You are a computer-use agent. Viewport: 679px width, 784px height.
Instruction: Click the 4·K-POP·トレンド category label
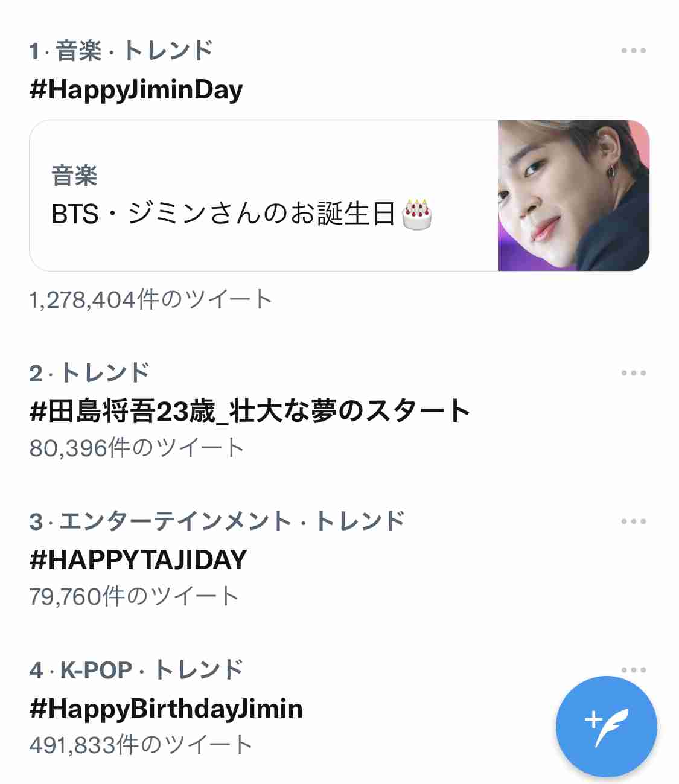tap(136, 670)
